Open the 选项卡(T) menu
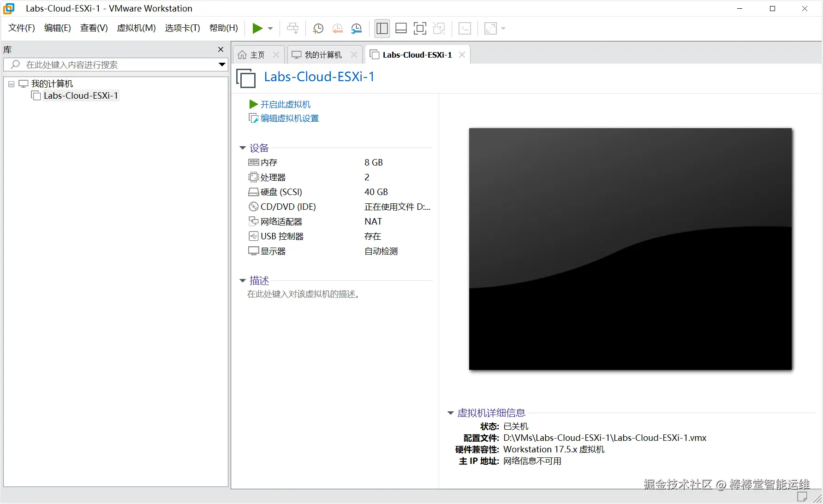The image size is (823, 504). click(183, 28)
